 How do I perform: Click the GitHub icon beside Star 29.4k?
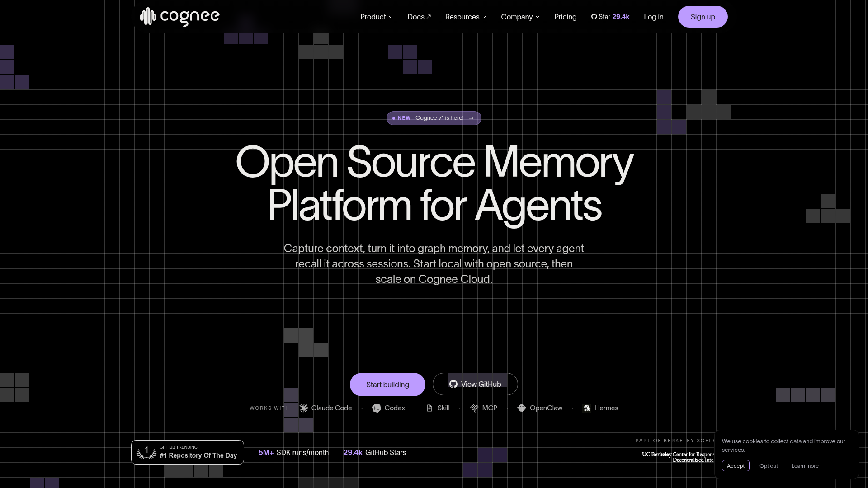(x=594, y=17)
